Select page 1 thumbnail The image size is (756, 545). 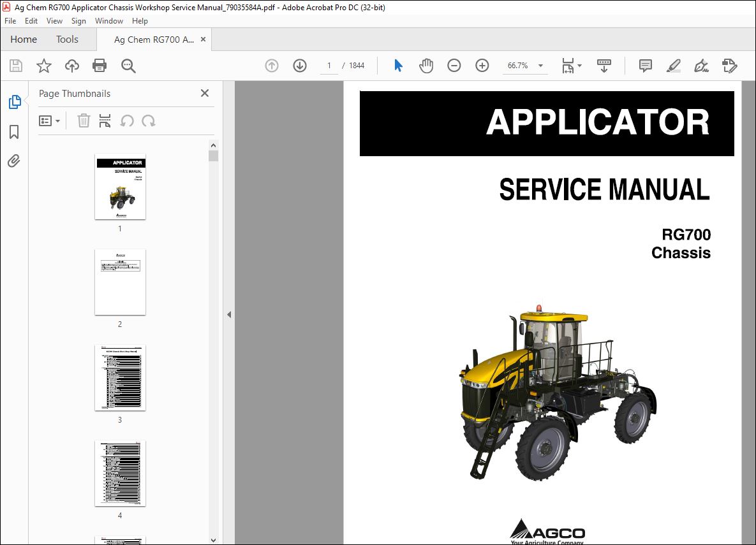(x=120, y=187)
